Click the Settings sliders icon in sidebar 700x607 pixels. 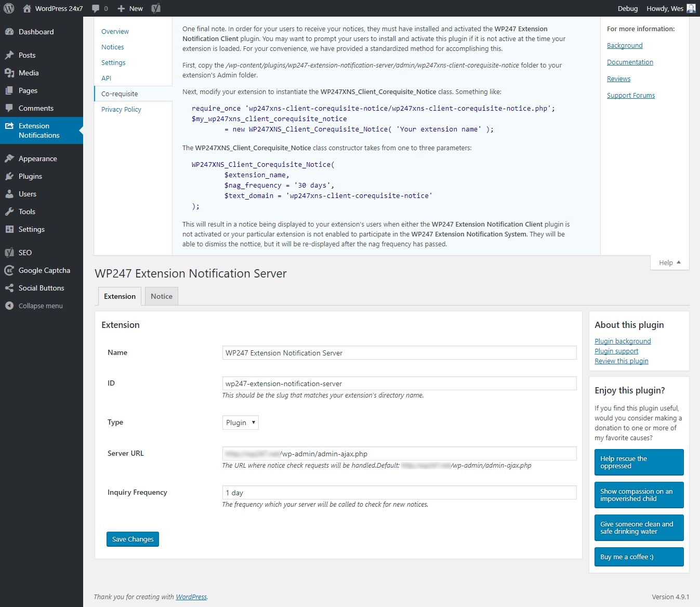9,229
